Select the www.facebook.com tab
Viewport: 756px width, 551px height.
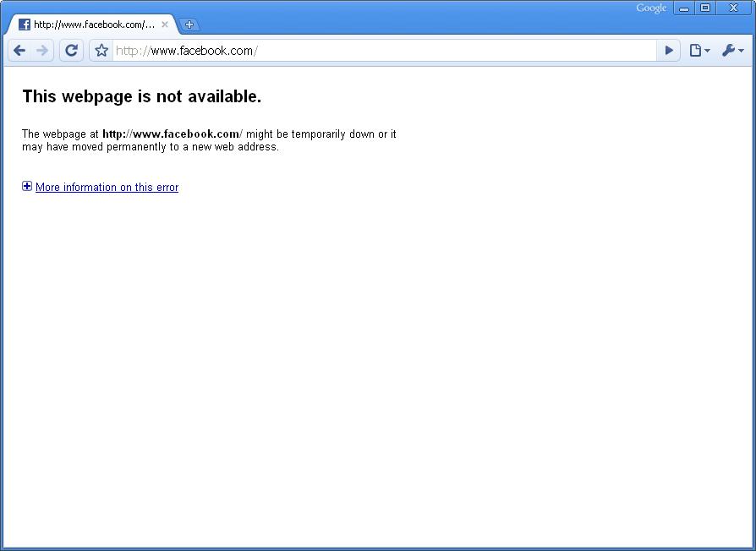[93, 25]
